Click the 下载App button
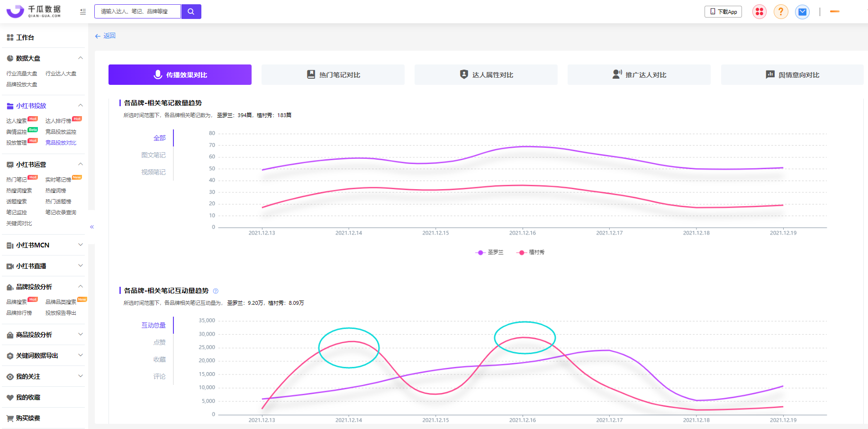Image resolution: width=868 pixels, height=429 pixels. click(723, 12)
